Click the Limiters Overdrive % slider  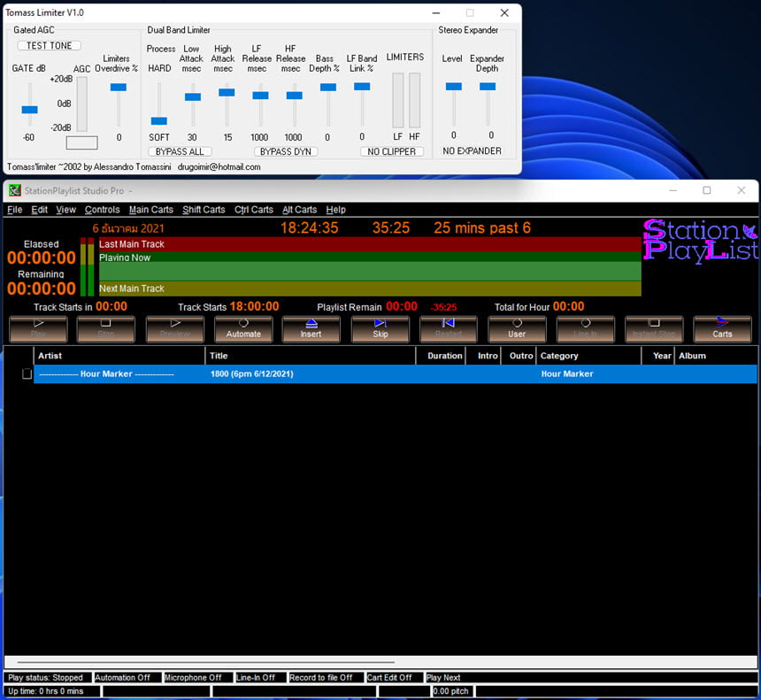tap(119, 88)
